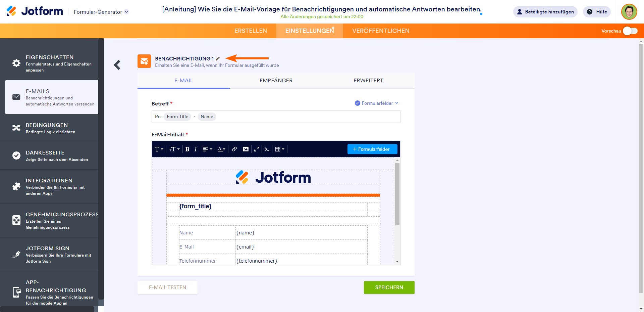644x312 pixels.
Task: Select the E-MAILS envelope icon in sidebar
Action: (x=16, y=97)
